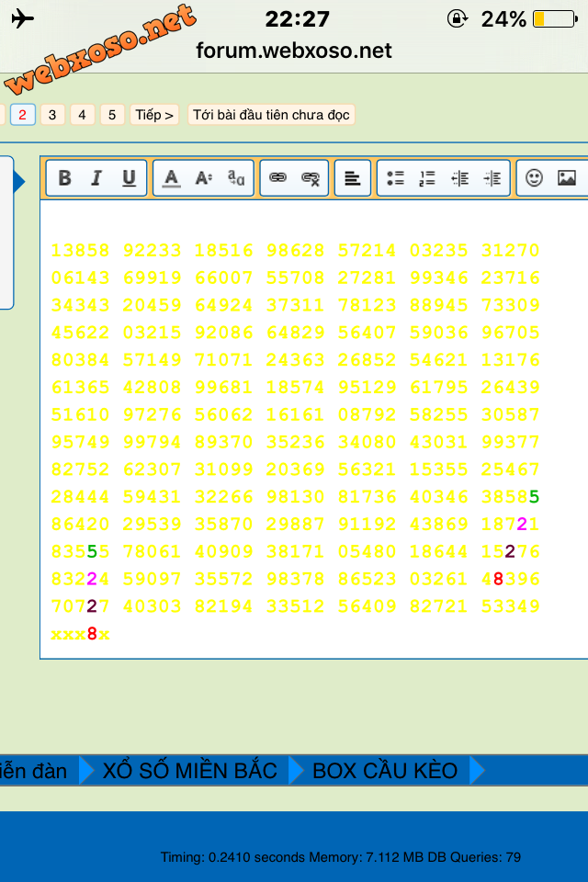
Task: Open the text alignment dropdown
Action: click(x=352, y=178)
